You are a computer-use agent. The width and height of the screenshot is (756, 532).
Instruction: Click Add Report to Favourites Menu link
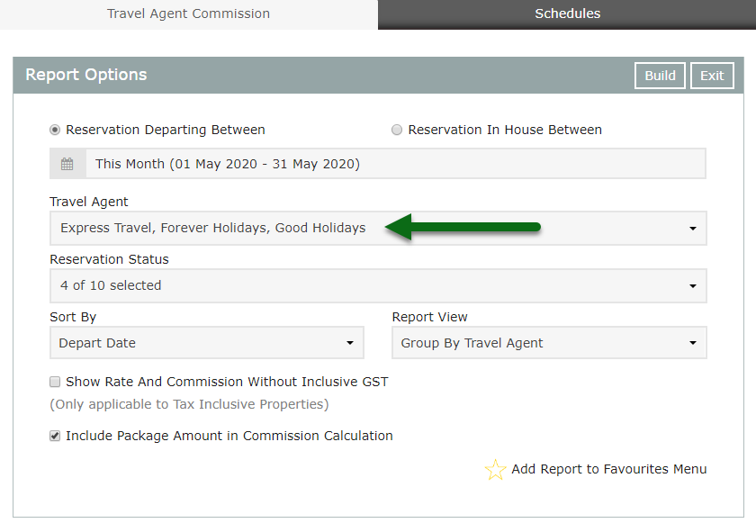pyautogui.click(x=609, y=469)
